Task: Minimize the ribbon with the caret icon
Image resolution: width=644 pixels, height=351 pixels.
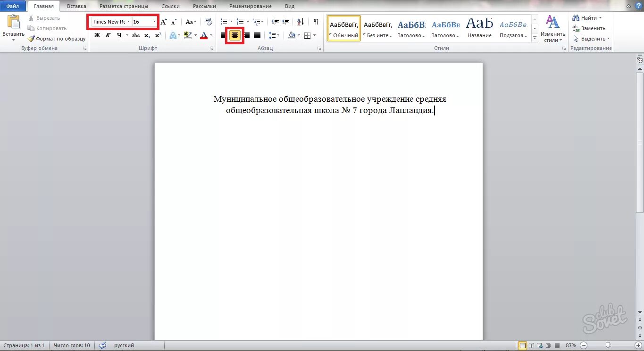Action: point(629,6)
